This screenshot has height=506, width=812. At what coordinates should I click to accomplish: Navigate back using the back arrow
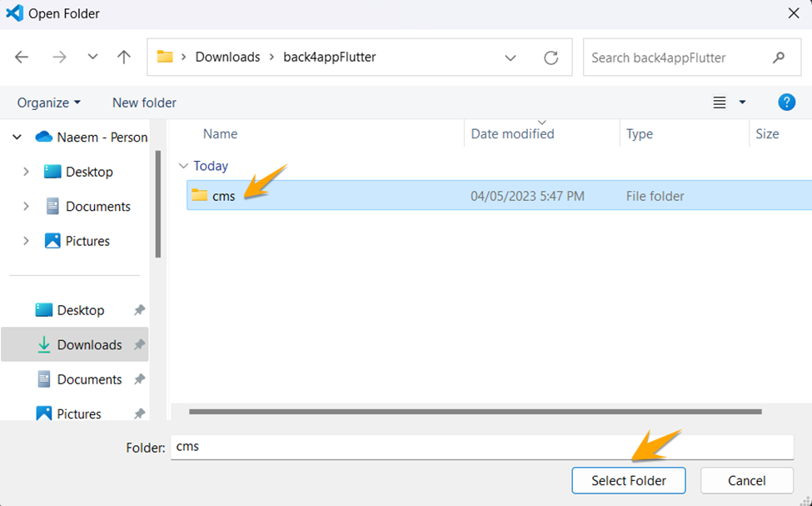pyautogui.click(x=21, y=57)
